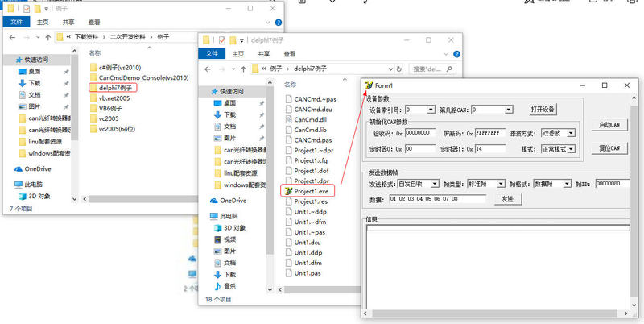The width and height of the screenshot is (644, 324).
Task: Click the 验收码 input field
Action: pos(420,133)
